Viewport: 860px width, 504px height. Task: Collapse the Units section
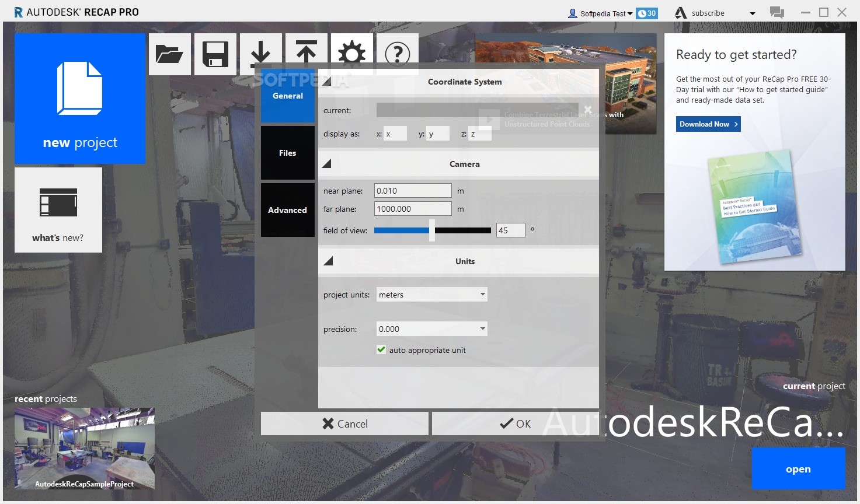point(328,261)
